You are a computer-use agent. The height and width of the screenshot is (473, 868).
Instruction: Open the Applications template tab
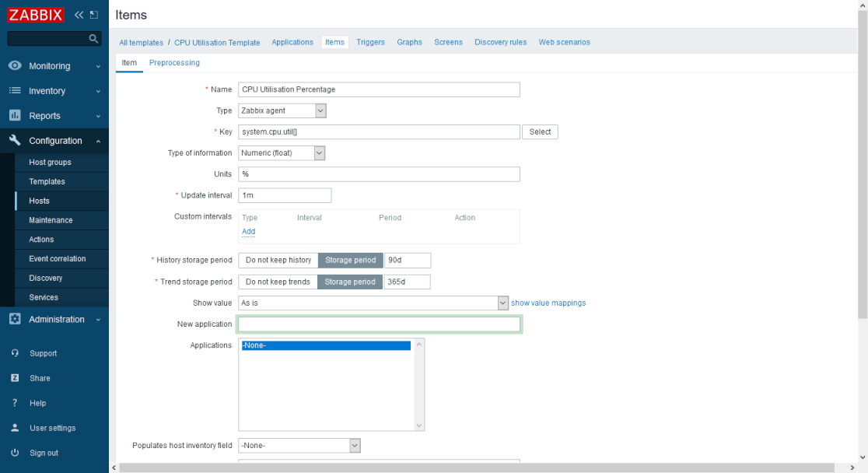292,42
